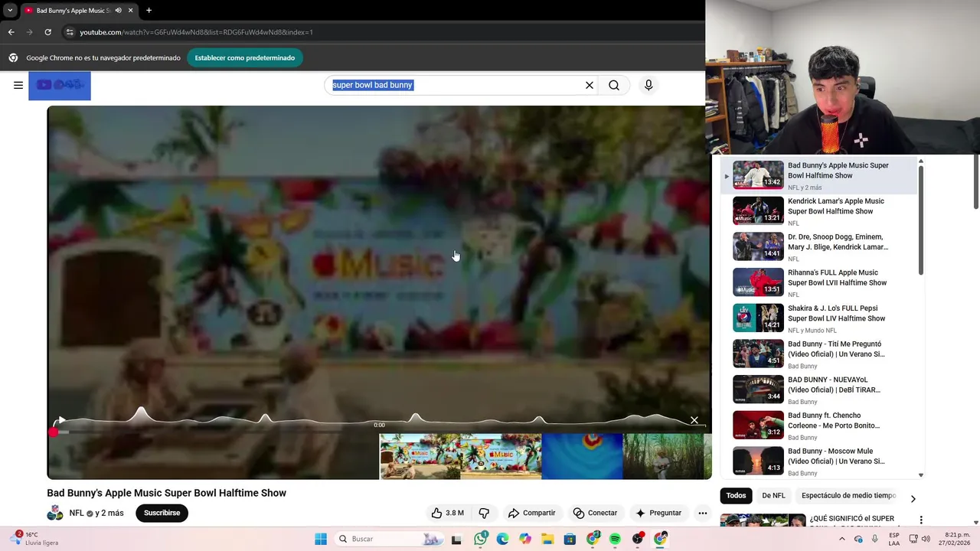The image size is (980, 551).
Task: Click the system tray microphone icon
Action: click(874, 539)
